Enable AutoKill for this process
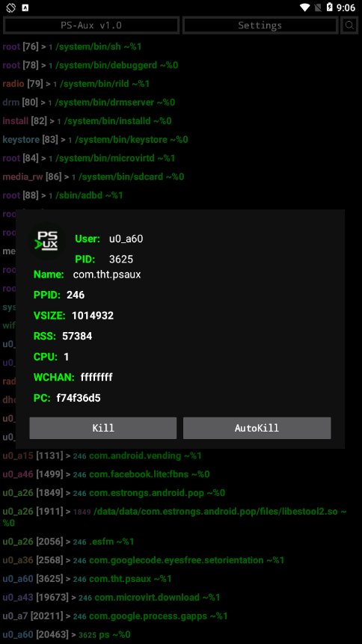Image resolution: width=362 pixels, height=644 pixels. pyautogui.click(x=257, y=428)
